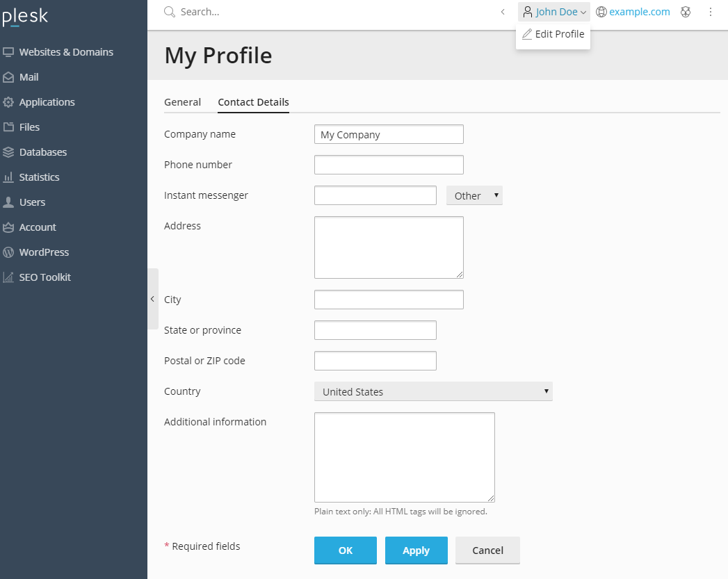Click the Websites & Domains monitor icon
728x579 pixels.
coord(8,52)
